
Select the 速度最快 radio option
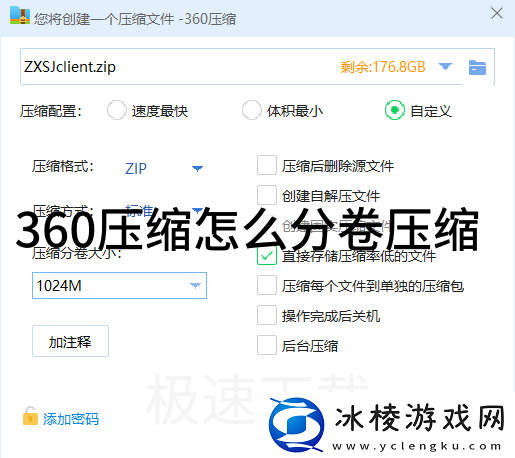117,110
